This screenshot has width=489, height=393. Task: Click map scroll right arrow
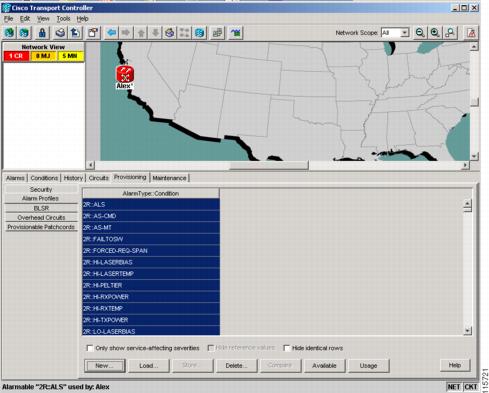466,165
